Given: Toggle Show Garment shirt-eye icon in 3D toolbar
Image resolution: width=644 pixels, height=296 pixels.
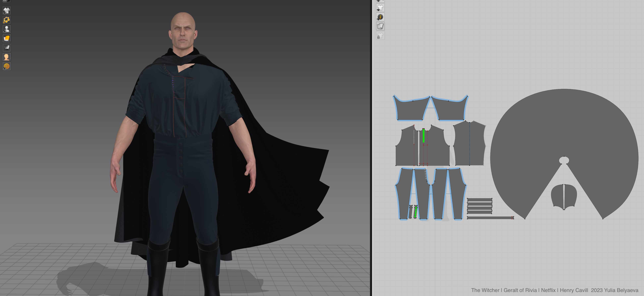Looking at the screenshot, I should (6, 10).
